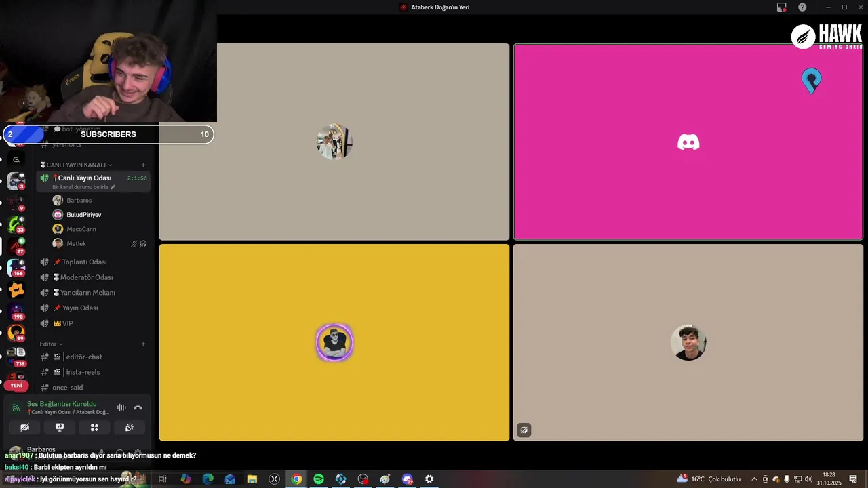Join Yayın Odası voice channel
The height and width of the screenshot is (488, 868).
point(94,308)
